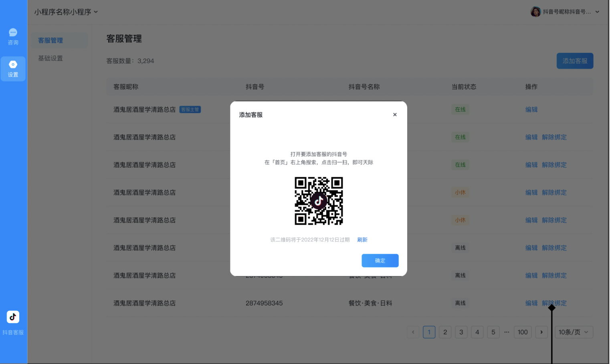The height and width of the screenshot is (364, 610).
Task: Close the 添加客服 dialog
Action: 395,115
